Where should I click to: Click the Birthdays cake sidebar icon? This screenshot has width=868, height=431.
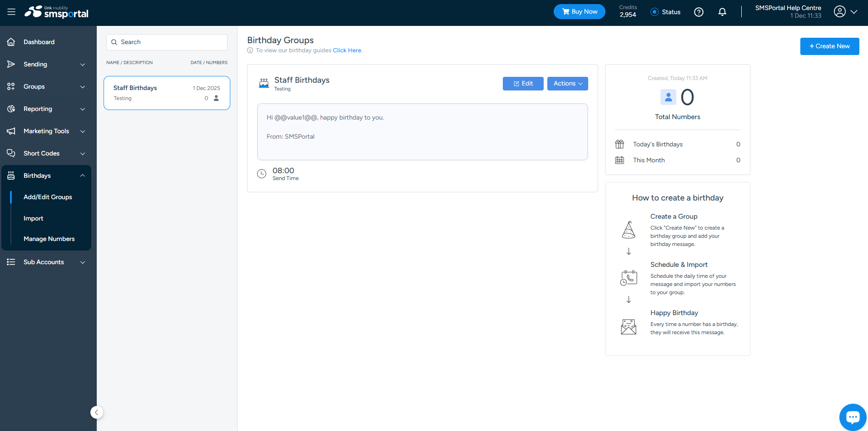(11, 175)
